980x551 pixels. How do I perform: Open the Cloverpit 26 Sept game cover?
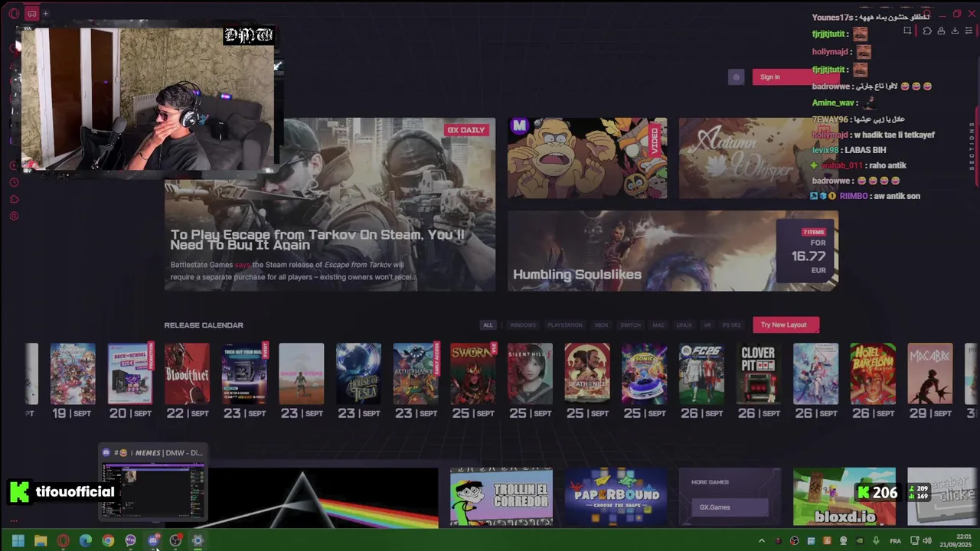[x=758, y=373]
